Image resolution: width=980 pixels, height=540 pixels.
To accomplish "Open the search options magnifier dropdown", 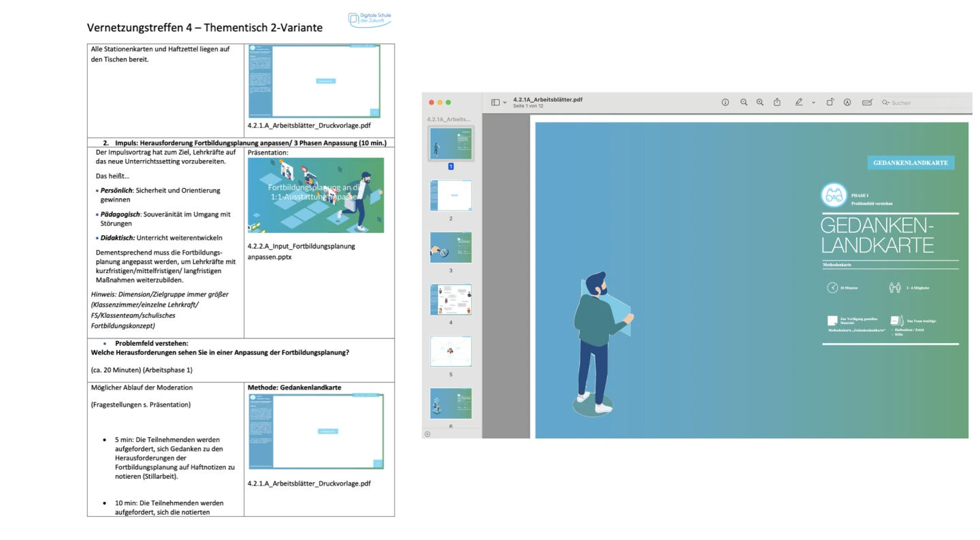I will pos(885,103).
